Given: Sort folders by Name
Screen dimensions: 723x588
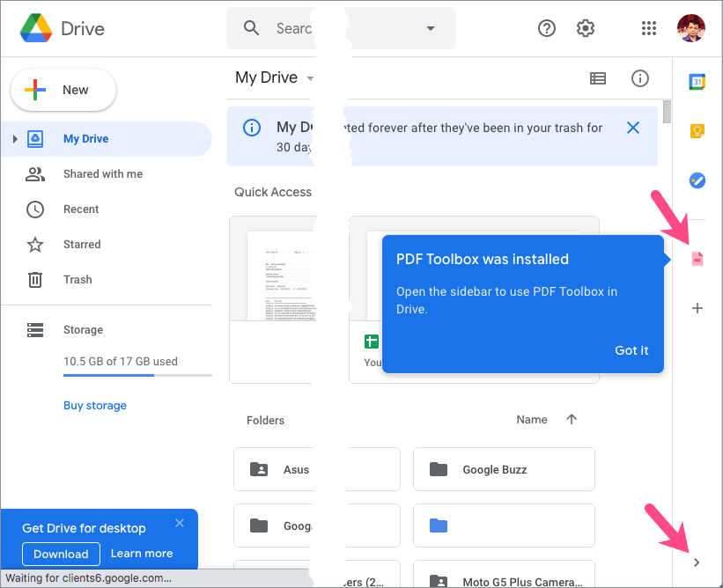Looking at the screenshot, I should click(x=532, y=419).
